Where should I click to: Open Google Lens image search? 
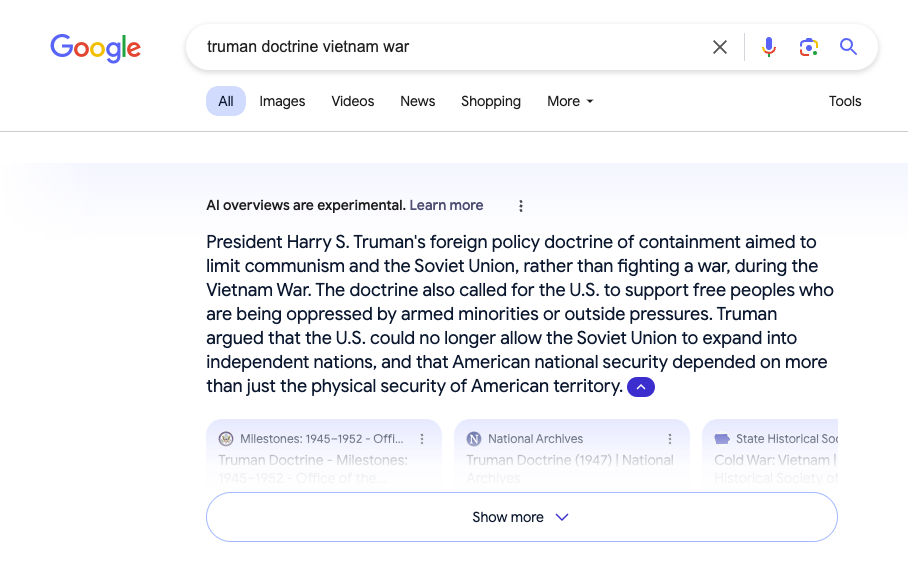pos(808,47)
